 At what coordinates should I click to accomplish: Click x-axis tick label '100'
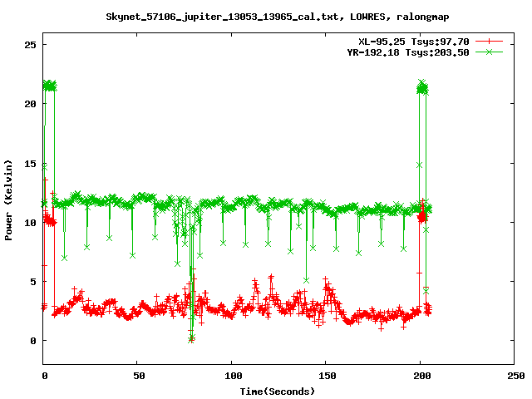coord(234,376)
